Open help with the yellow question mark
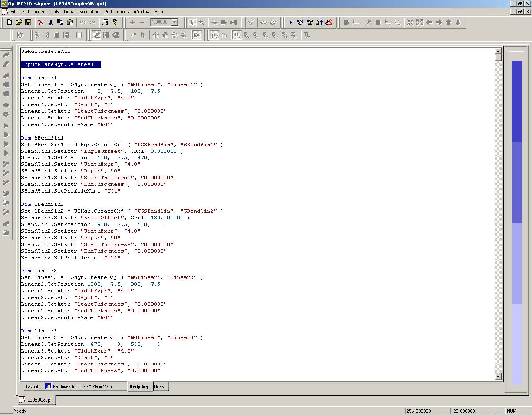Screen dimensions: 532x416 [x=115, y=23]
